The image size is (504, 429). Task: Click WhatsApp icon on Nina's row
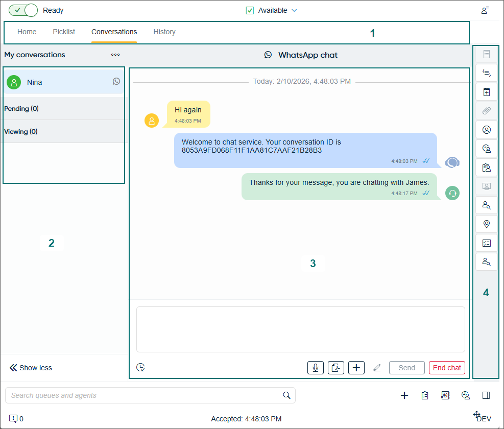click(x=116, y=81)
